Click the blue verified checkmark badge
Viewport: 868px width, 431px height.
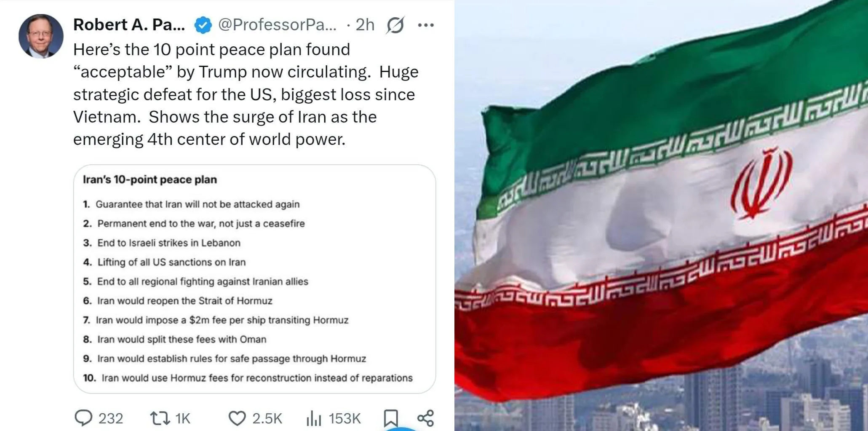click(x=203, y=25)
